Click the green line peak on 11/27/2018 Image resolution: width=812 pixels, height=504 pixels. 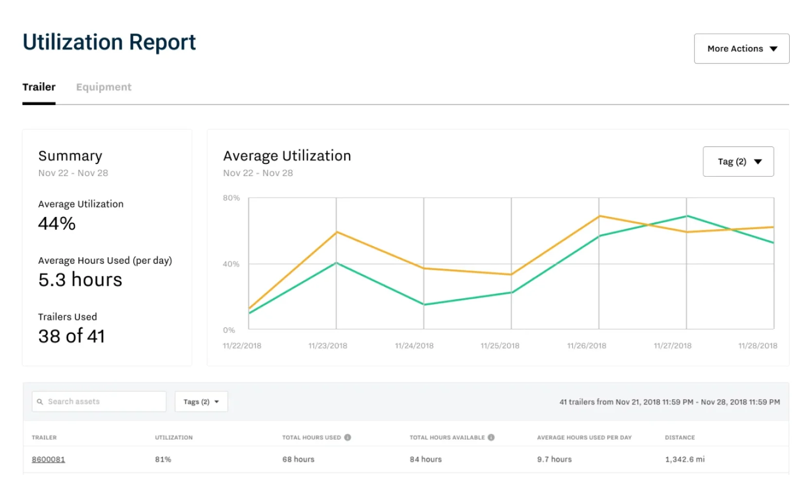click(x=686, y=216)
